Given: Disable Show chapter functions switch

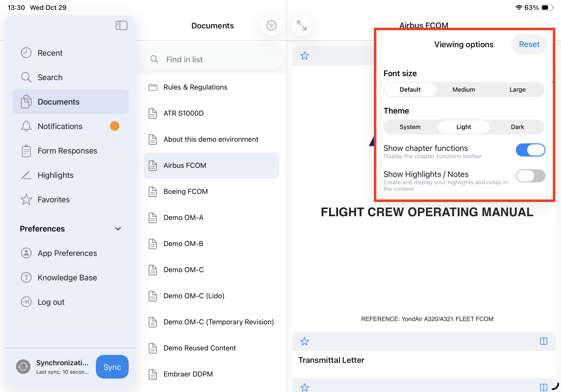Looking at the screenshot, I should tap(530, 150).
